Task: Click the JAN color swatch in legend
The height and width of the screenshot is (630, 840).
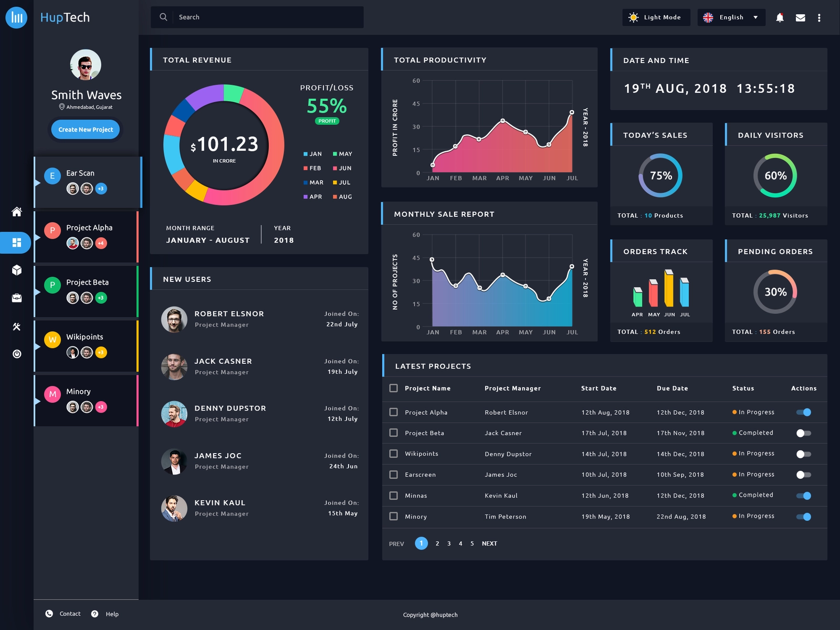Action: click(306, 154)
